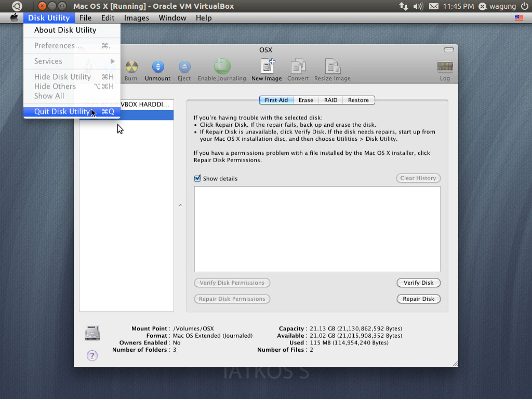The image size is (532, 399).
Task: Click the Enable Journaling icon
Action: [x=222, y=67]
